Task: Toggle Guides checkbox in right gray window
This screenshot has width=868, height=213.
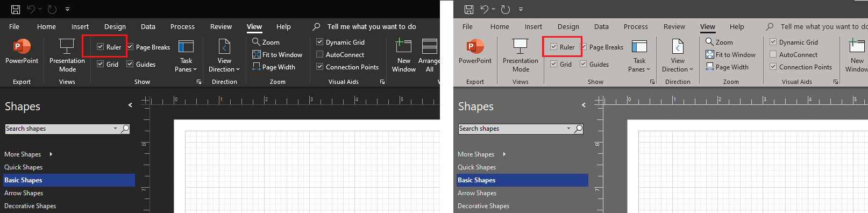Action: pos(583,64)
